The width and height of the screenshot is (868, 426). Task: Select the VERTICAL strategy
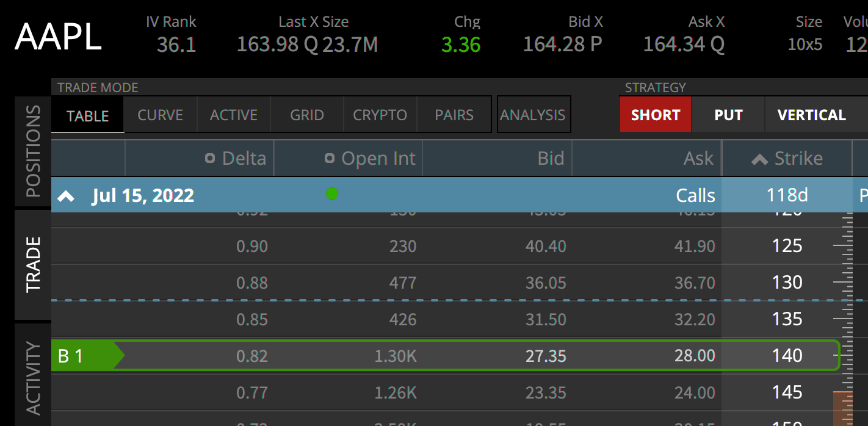pyautogui.click(x=812, y=115)
